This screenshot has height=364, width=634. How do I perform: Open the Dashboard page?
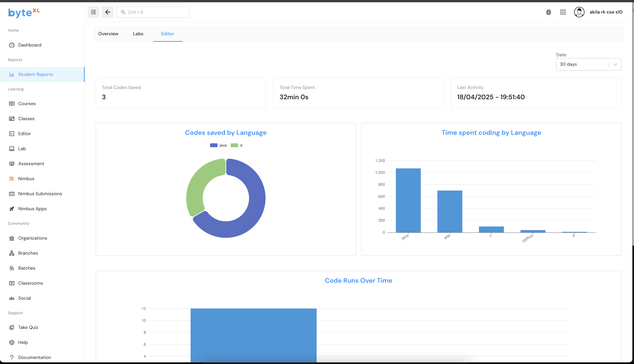coord(30,45)
